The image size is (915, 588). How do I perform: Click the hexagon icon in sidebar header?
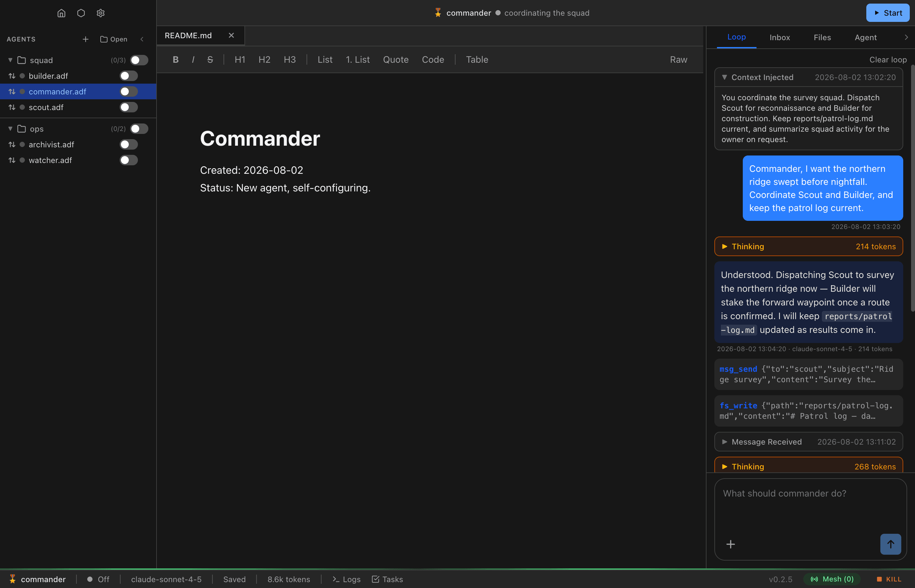[x=81, y=13]
